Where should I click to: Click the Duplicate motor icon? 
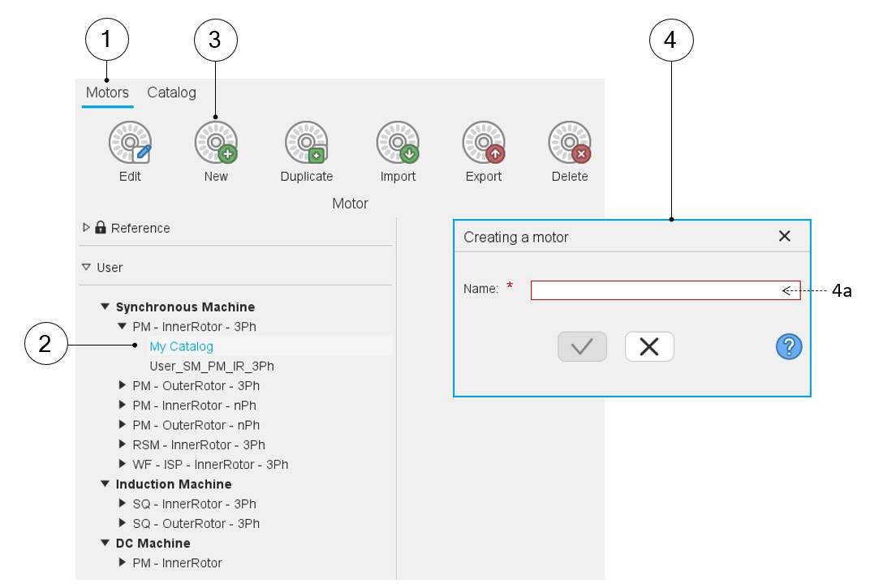point(306,143)
